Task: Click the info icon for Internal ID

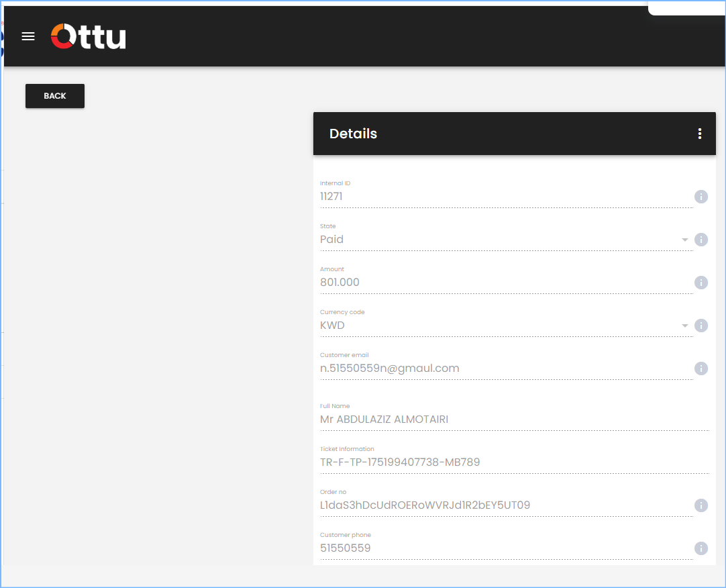Action: click(x=701, y=197)
